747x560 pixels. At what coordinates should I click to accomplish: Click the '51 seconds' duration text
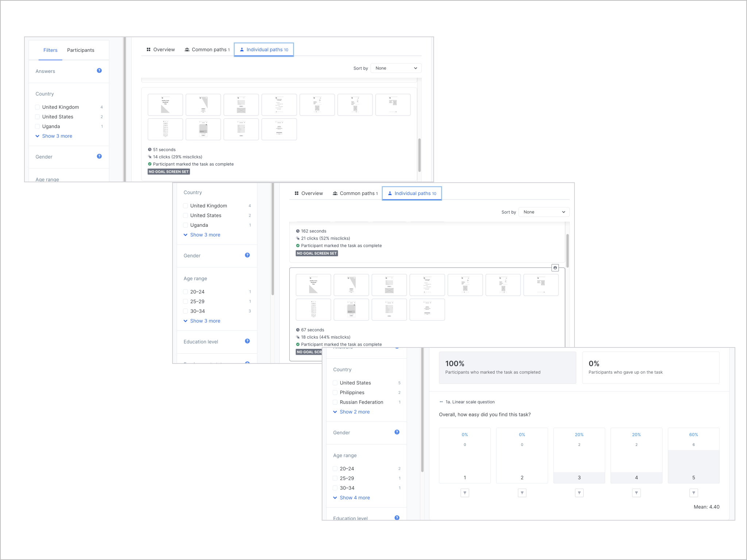[164, 150]
